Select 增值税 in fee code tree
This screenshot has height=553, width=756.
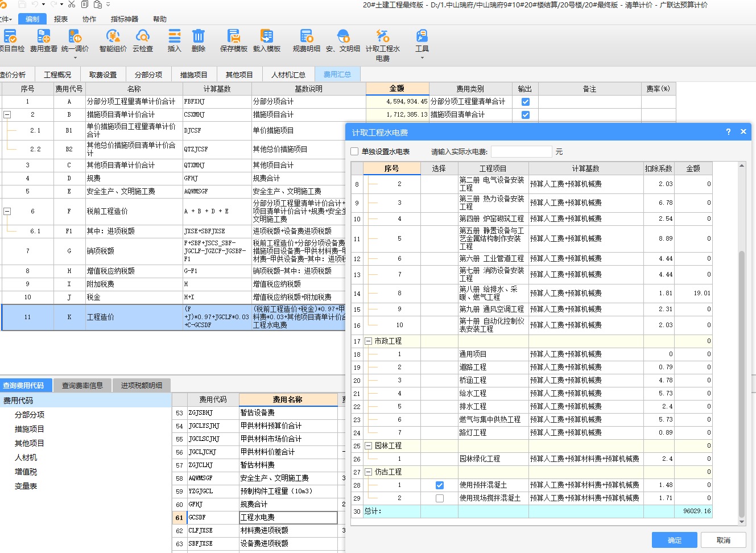tap(26, 472)
